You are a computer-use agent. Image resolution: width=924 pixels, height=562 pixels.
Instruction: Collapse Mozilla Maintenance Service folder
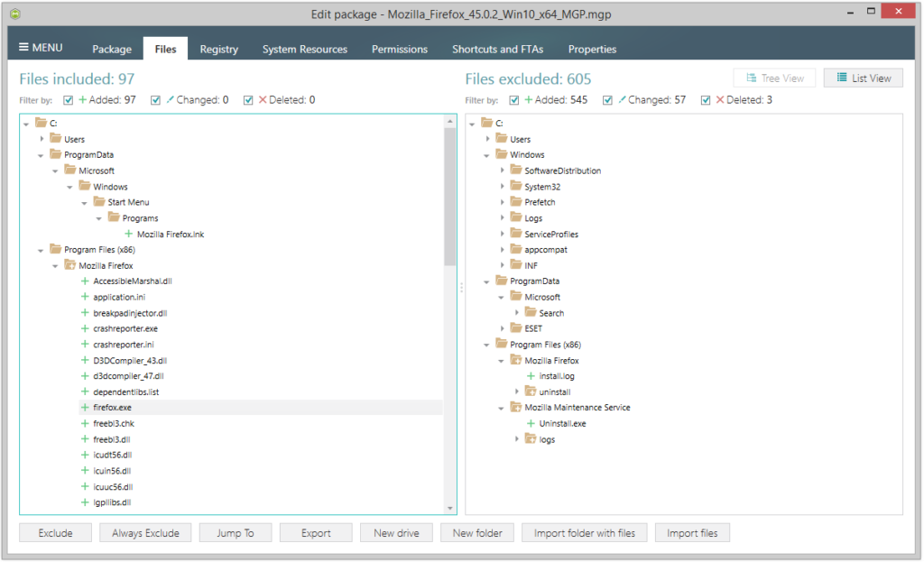click(x=501, y=408)
